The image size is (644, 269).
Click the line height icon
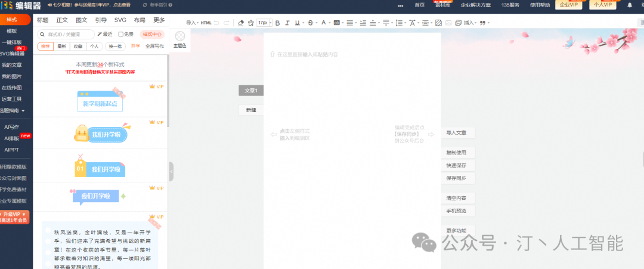[x=398, y=23]
